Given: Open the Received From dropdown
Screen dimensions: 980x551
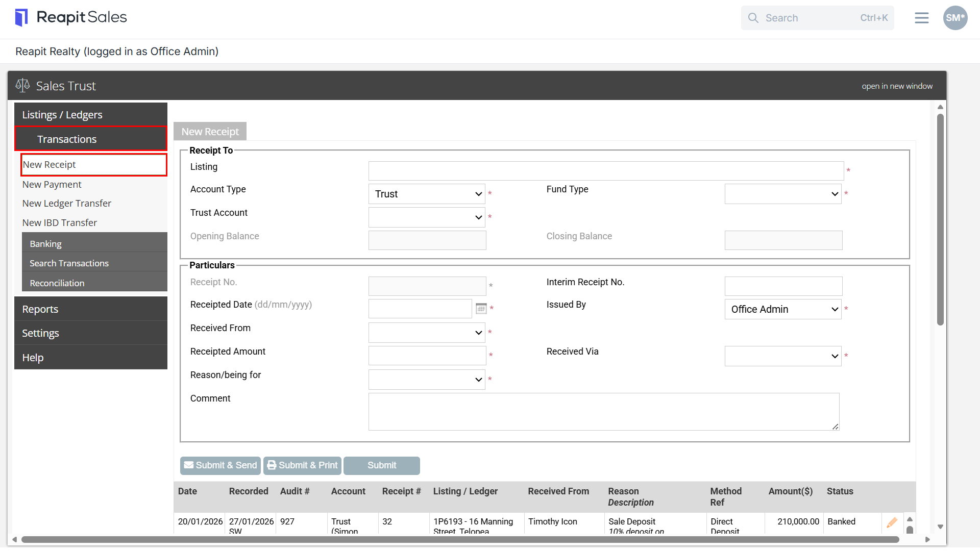Looking at the screenshot, I should click(x=427, y=333).
